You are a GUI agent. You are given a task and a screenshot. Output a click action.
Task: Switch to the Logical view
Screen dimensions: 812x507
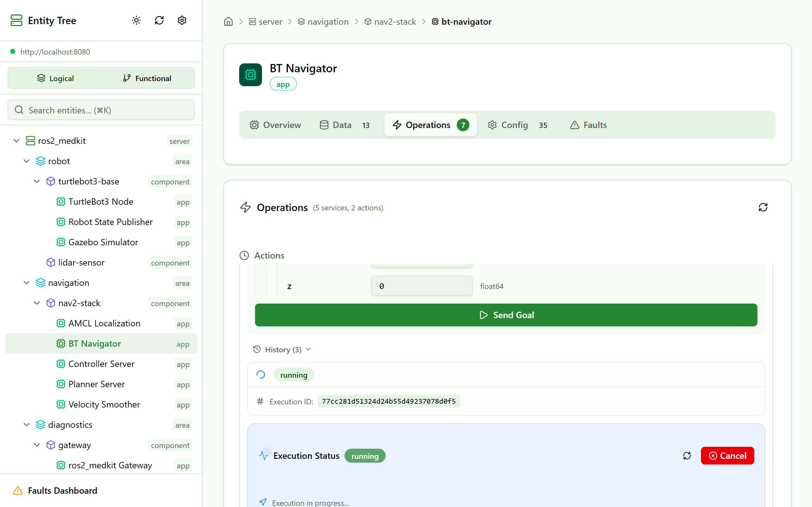(x=56, y=78)
